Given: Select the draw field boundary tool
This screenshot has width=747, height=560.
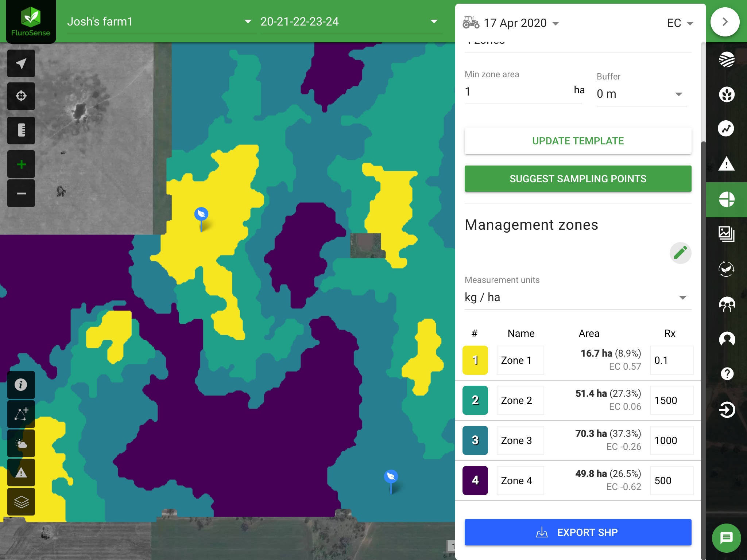Looking at the screenshot, I should 21,414.
